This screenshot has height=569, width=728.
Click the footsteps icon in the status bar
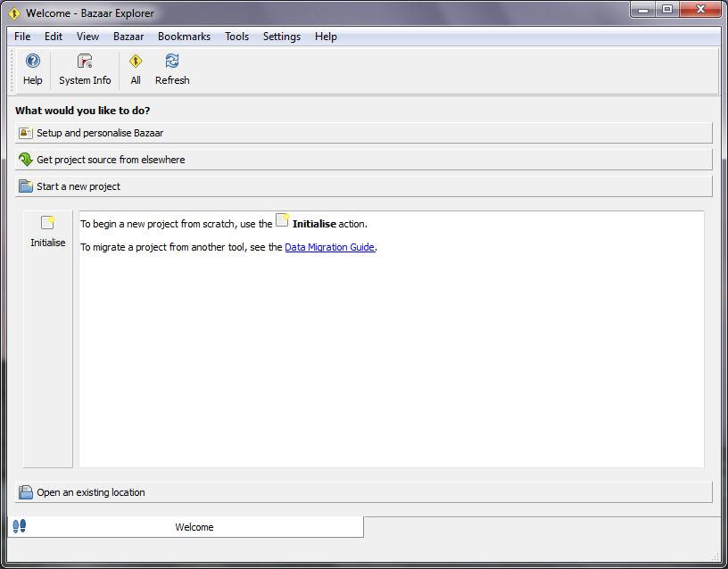click(x=19, y=526)
